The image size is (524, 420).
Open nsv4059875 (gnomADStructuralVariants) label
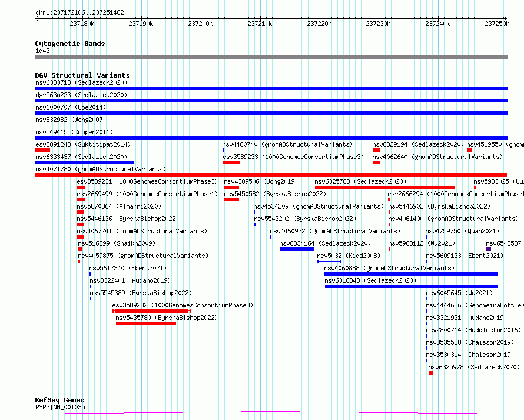coord(143,256)
